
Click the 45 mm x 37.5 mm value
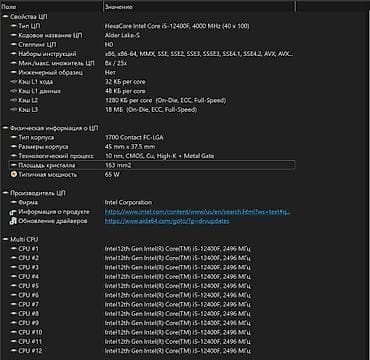[130, 147]
